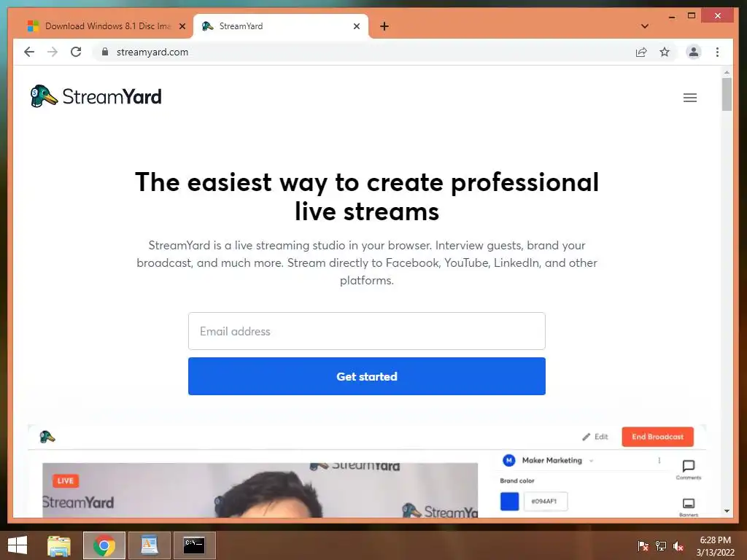Click the blue brand color swatch
Image resolution: width=747 pixels, height=560 pixels.
tap(509, 502)
